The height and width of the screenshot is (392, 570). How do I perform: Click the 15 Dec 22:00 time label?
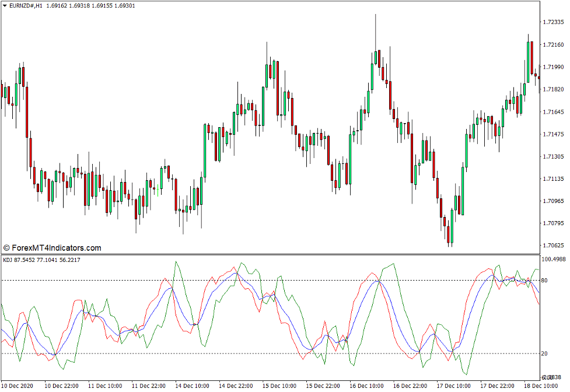click(323, 386)
